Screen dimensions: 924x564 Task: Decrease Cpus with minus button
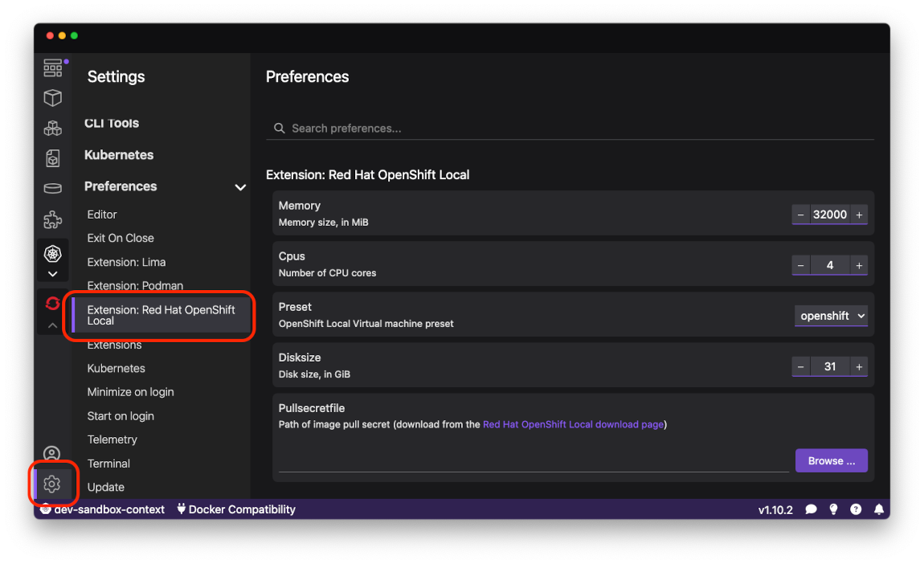[x=800, y=266]
